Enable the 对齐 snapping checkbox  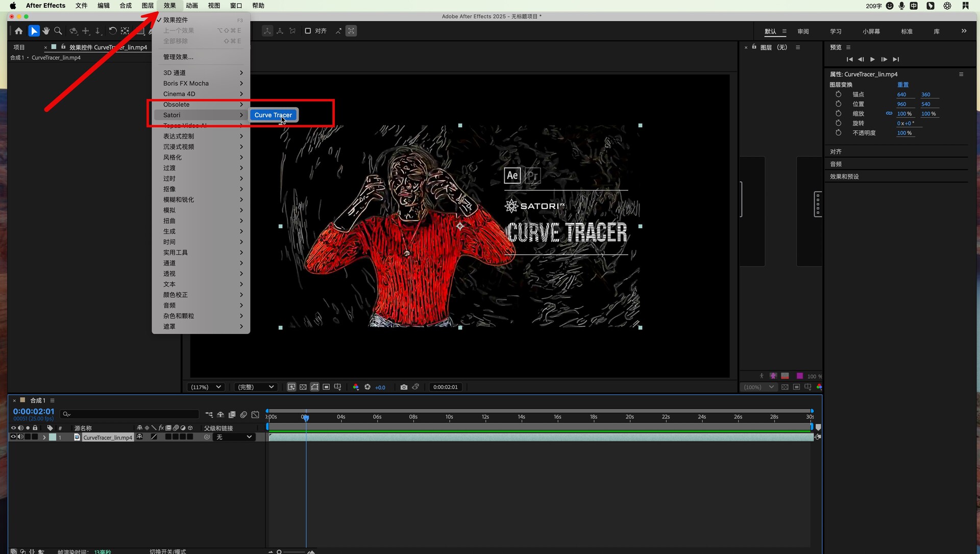point(308,31)
